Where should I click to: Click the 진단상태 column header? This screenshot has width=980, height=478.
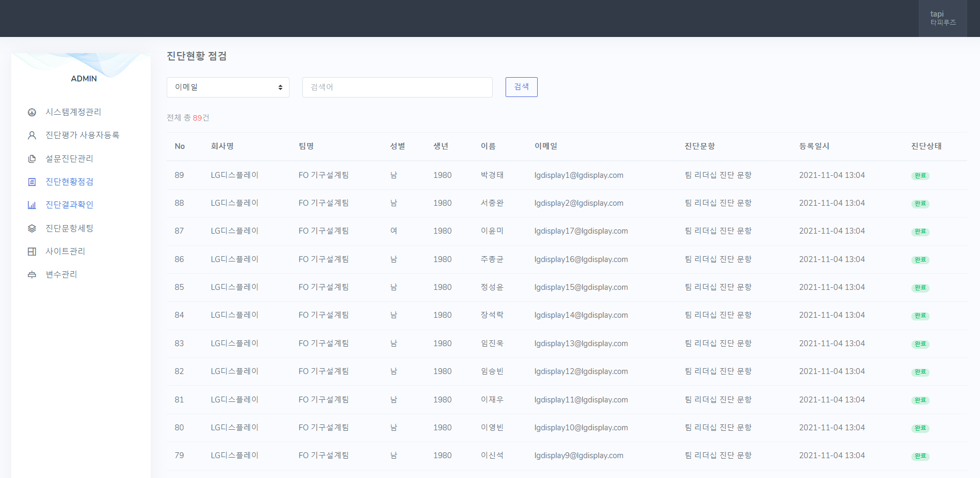tap(926, 146)
